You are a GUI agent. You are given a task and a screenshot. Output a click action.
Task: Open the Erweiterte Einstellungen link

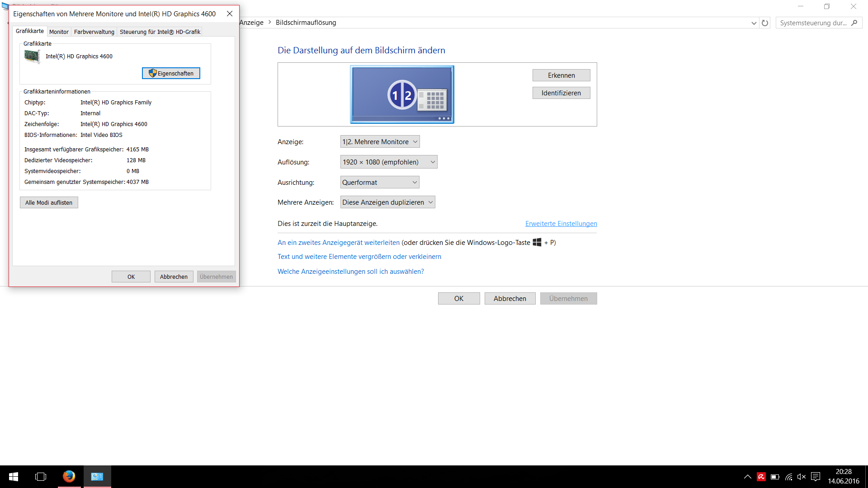click(x=561, y=224)
